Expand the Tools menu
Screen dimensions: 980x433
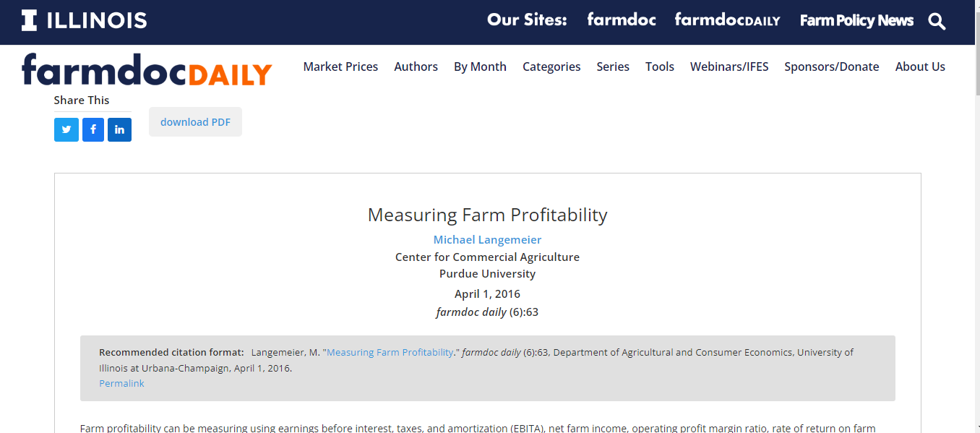coord(659,67)
